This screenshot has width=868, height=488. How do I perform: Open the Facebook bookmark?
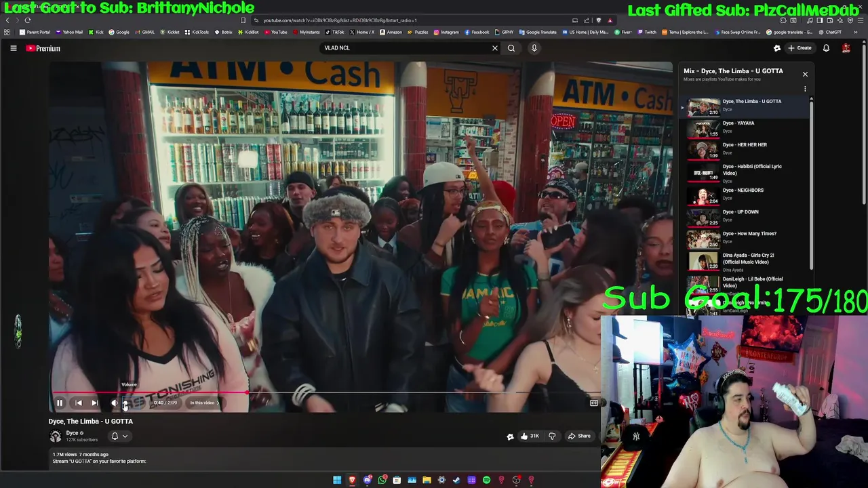coord(477,32)
